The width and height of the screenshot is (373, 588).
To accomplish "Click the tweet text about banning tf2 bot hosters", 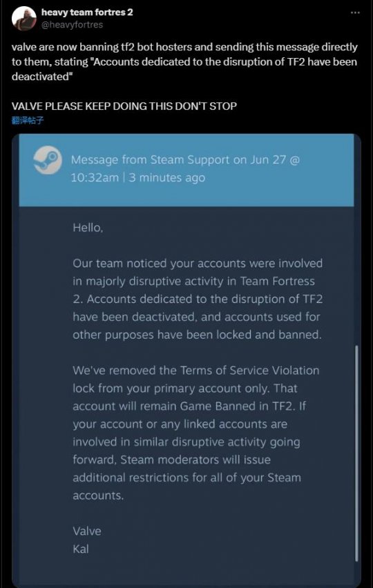I will click(184, 62).
